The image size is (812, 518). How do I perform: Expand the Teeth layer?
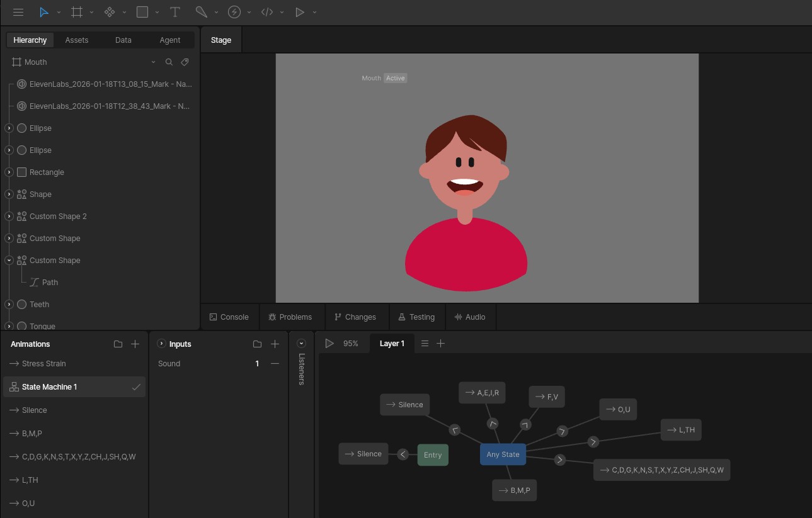(x=9, y=305)
